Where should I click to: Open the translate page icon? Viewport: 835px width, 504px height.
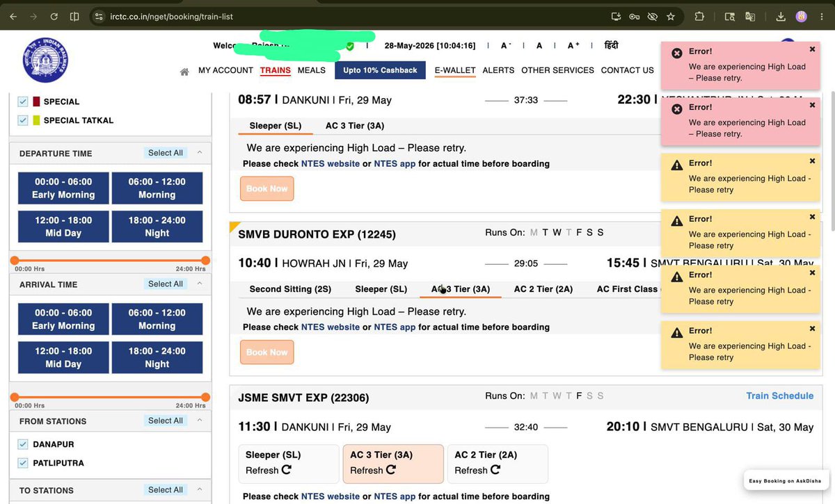tap(750, 16)
